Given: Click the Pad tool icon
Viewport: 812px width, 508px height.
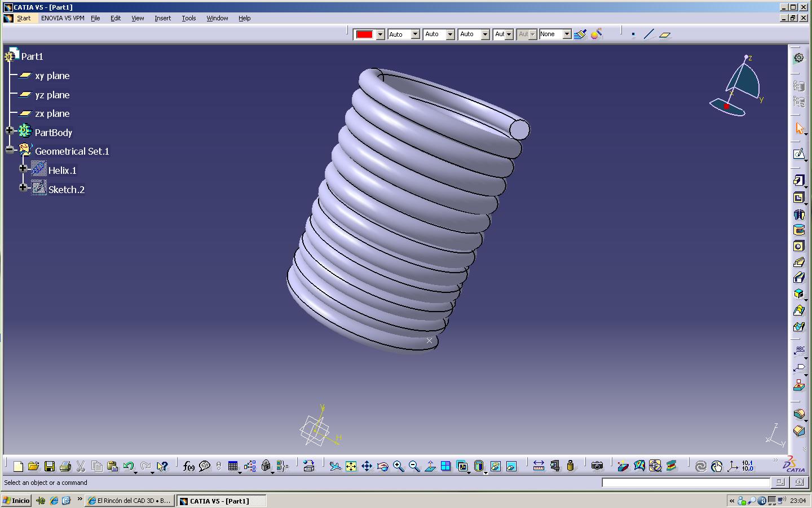Looking at the screenshot, I should [x=799, y=181].
